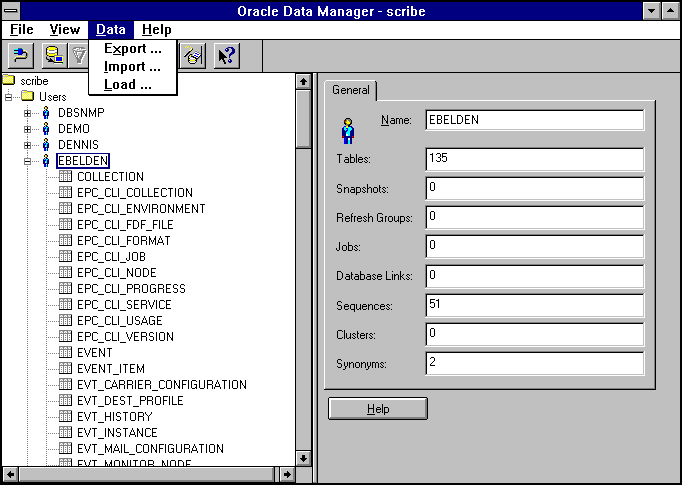Click the context help pointer icon

pyautogui.click(x=226, y=55)
